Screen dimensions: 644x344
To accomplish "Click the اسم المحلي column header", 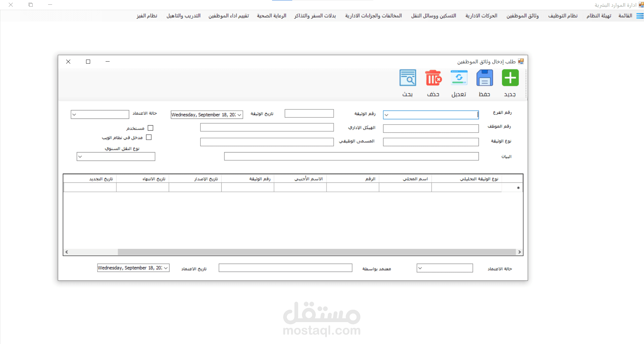I will point(405,179).
